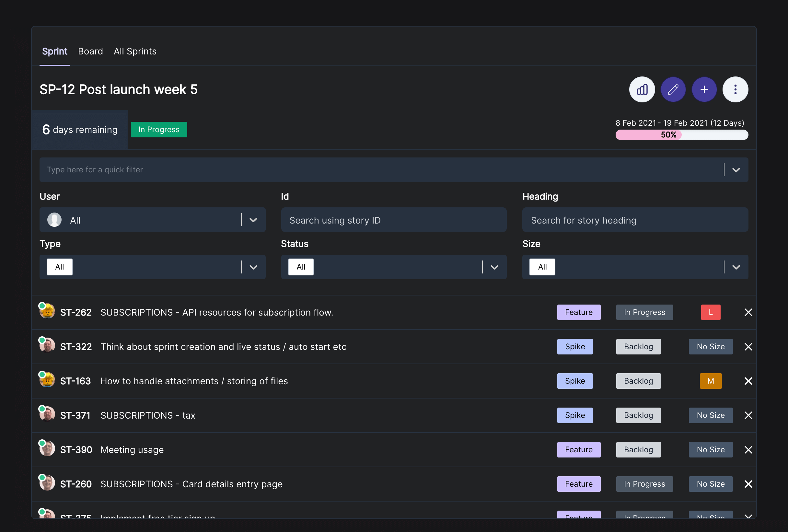Click the assignee avatar on ST-163

(x=47, y=379)
